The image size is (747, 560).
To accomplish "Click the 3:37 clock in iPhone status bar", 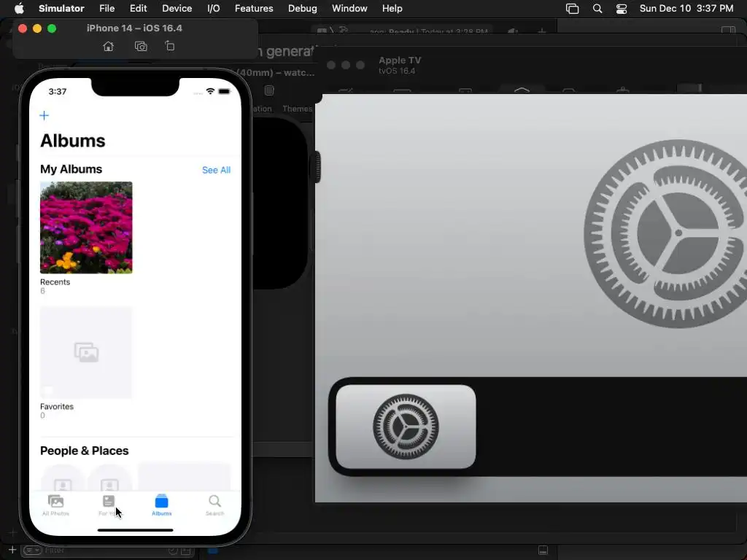I will 58,91.
